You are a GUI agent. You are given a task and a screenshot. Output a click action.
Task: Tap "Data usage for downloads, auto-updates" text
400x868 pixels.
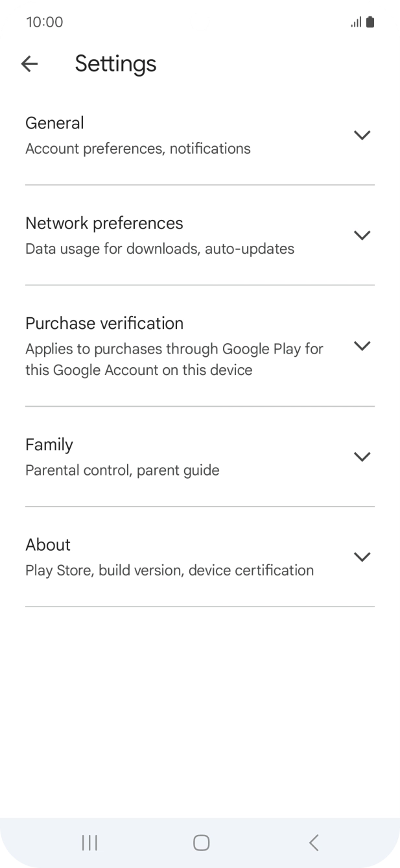pos(159,248)
